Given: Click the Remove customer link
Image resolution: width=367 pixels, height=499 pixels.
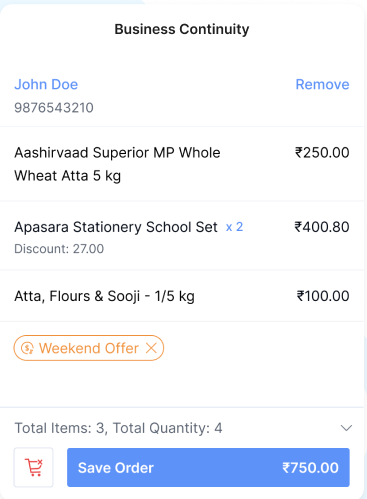Looking at the screenshot, I should tap(322, 84).
